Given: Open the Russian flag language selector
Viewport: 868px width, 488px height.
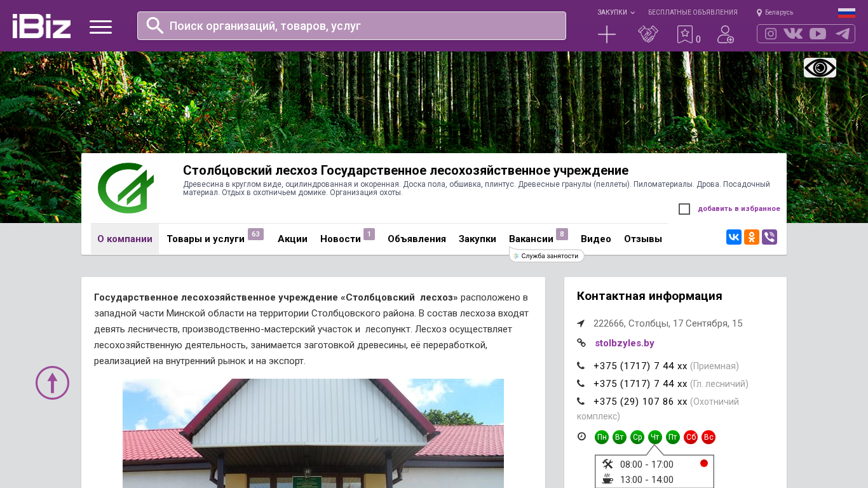Looking at the screenshot, I should [846, 12].
